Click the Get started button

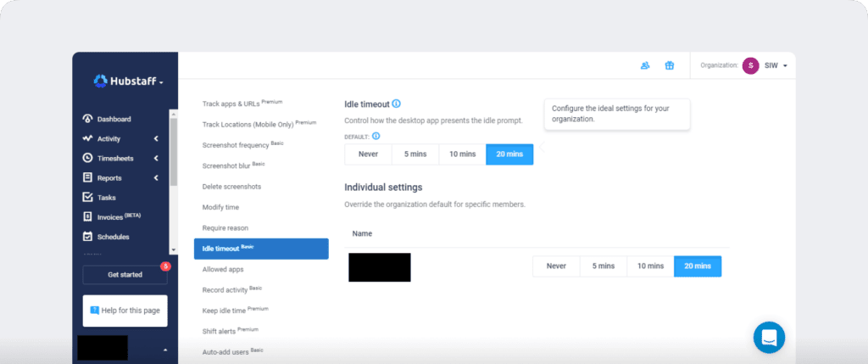pos(125,275)
